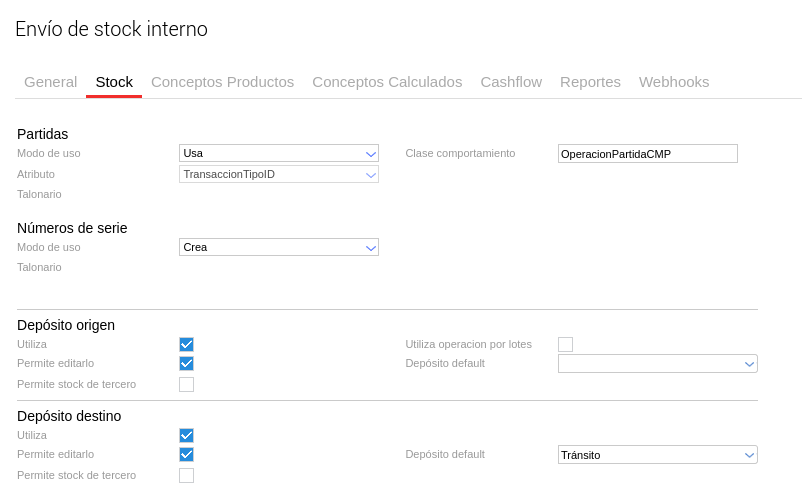Open the Cashflow tab
The width and height of the screenshot is (802, 489).
point(511,82)
